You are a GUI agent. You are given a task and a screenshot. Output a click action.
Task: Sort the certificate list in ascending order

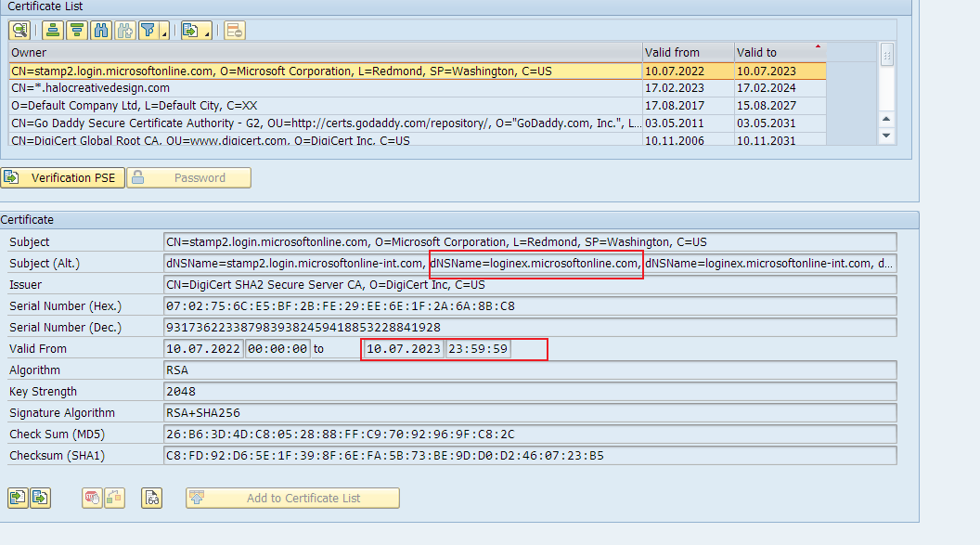coord(53,31)
